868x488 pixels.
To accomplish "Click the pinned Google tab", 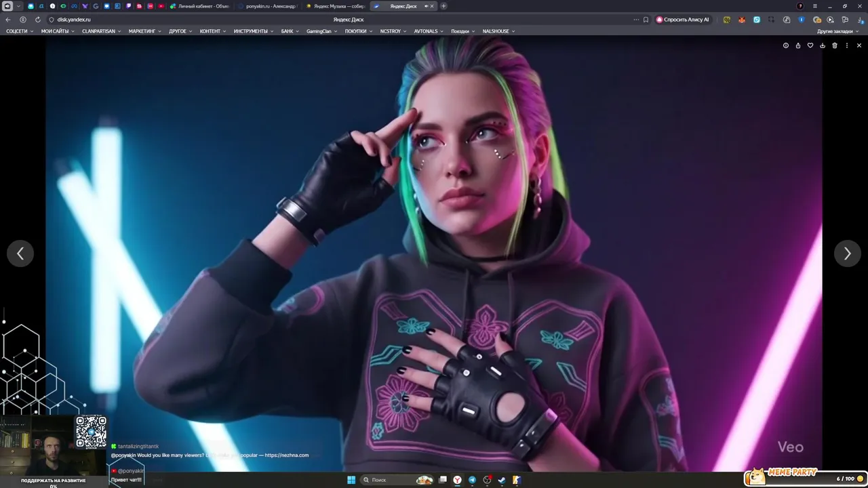I will [x=96, y=6].
